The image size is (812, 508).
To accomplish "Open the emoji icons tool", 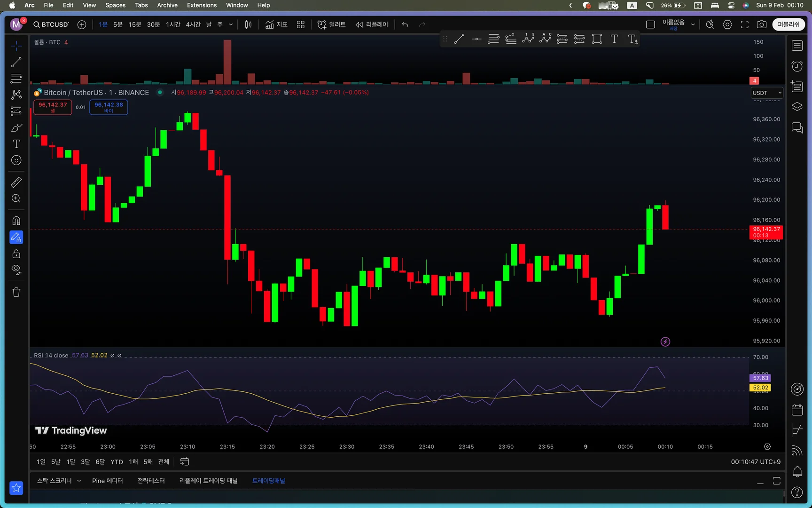I will 16,160.
